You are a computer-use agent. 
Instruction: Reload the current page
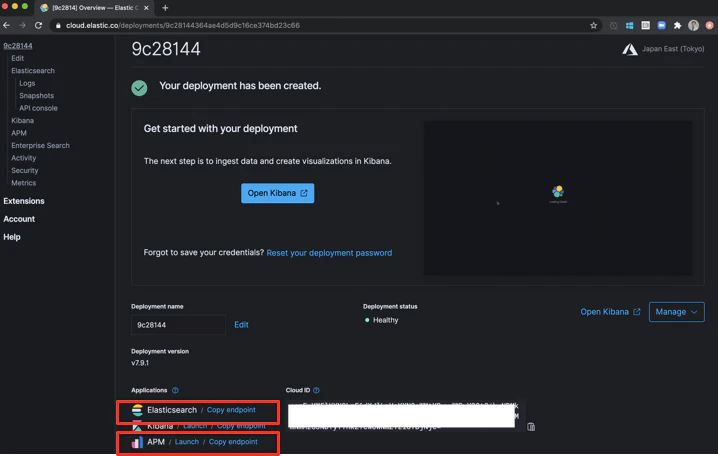click(38, 25)
